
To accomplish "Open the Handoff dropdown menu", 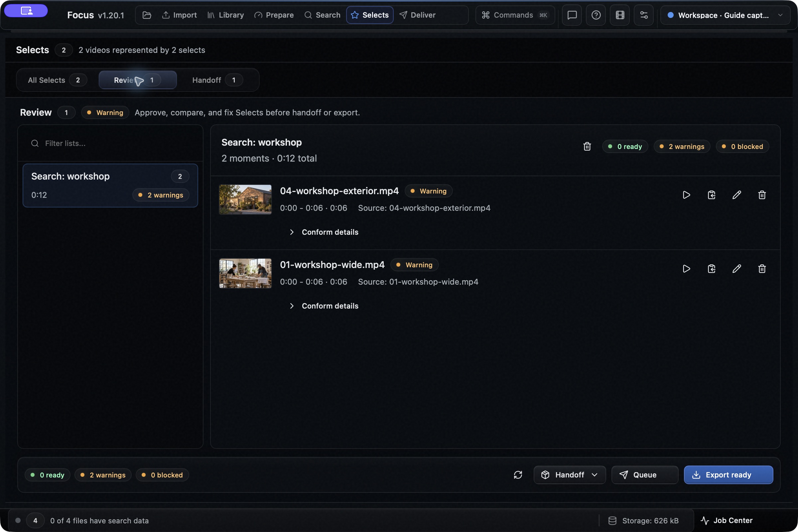I will (570, 475).
